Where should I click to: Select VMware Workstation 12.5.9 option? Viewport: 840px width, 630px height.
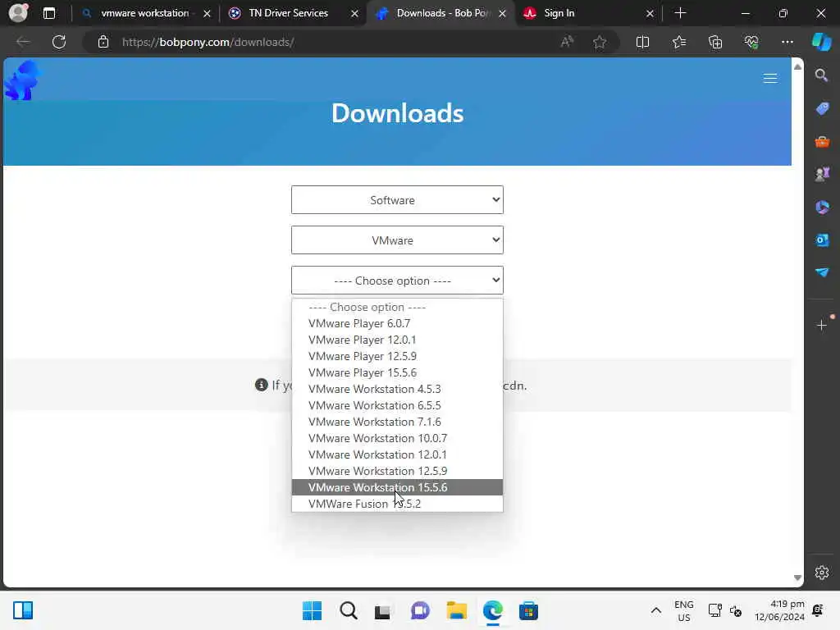[397, 471]
